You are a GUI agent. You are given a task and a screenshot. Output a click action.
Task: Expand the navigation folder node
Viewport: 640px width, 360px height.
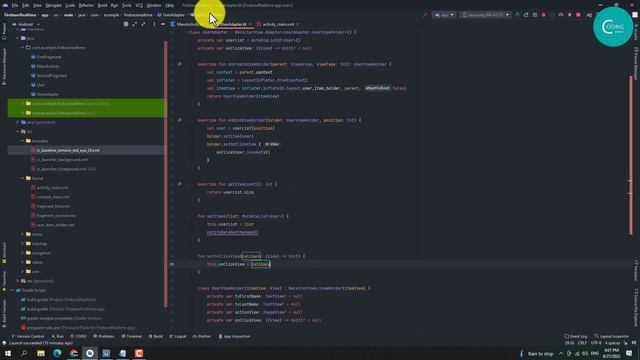[22, 253]
